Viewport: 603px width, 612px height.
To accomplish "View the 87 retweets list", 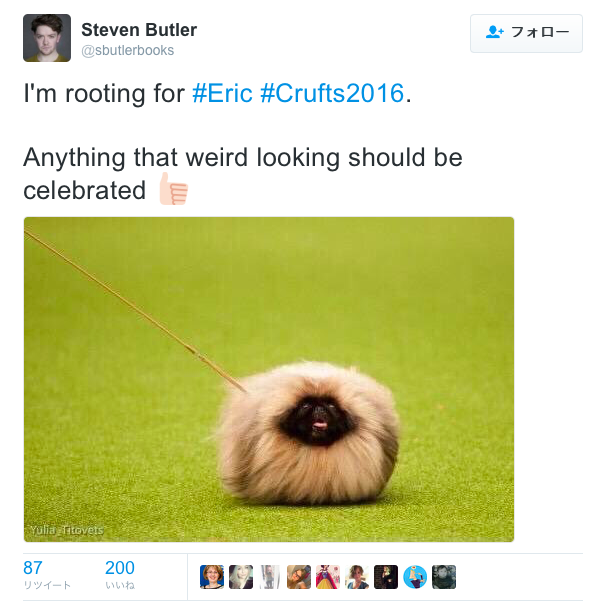I will [x=47, y=574].
